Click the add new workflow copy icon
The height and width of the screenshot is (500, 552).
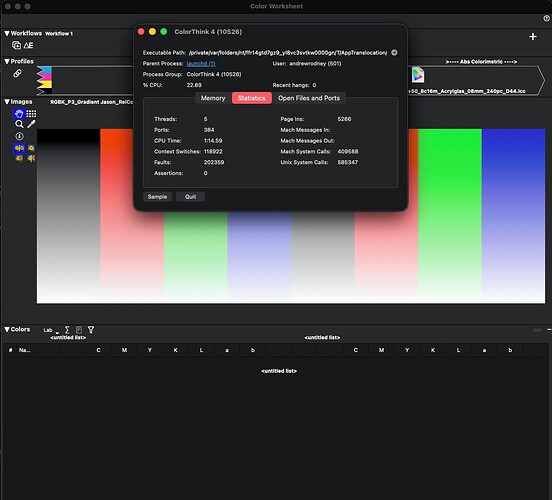tap(16, 45)
